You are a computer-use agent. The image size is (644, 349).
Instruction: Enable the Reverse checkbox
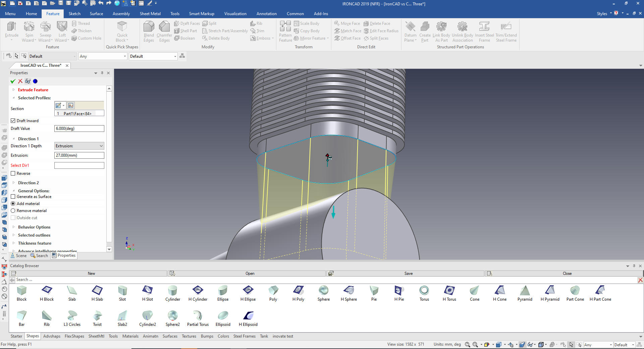(x=13, y=173)
